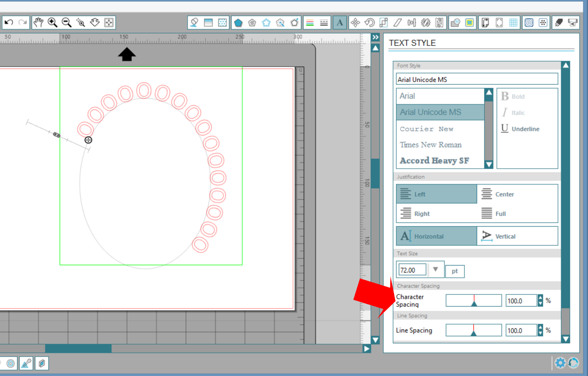Image resolution: width=588 pixels, height=376 pixels.
Task: Open the text size dropdown
Action: tap(436, 270)
